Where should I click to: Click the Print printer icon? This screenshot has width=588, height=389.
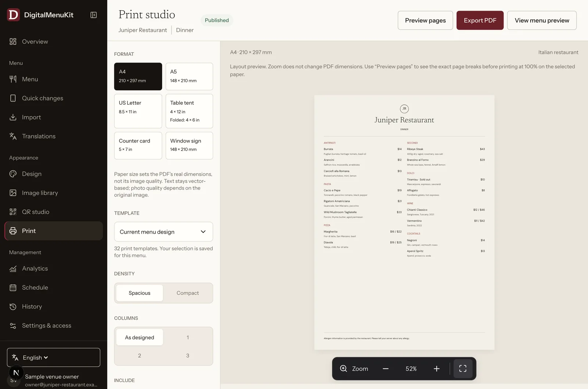(x=13, y=231)
